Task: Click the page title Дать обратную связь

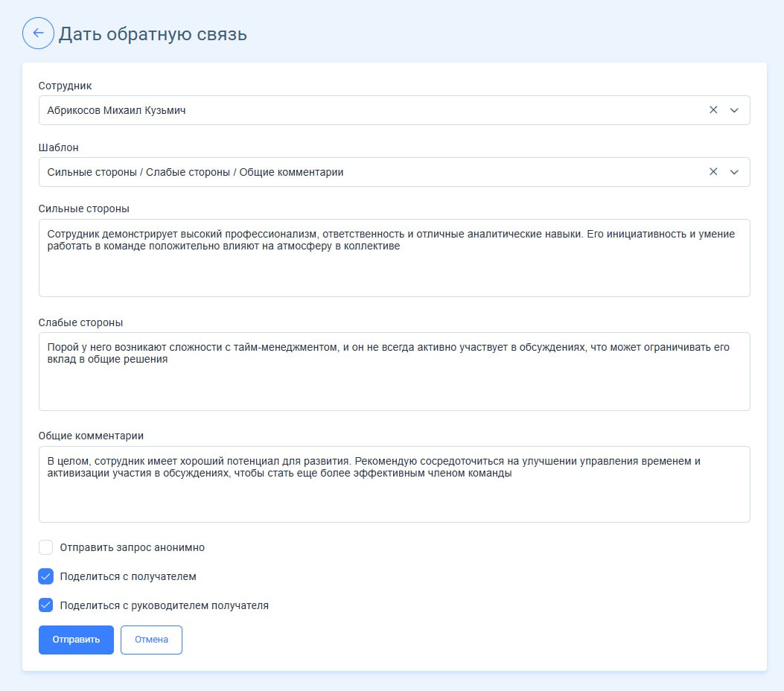Action: coord(153,34)
